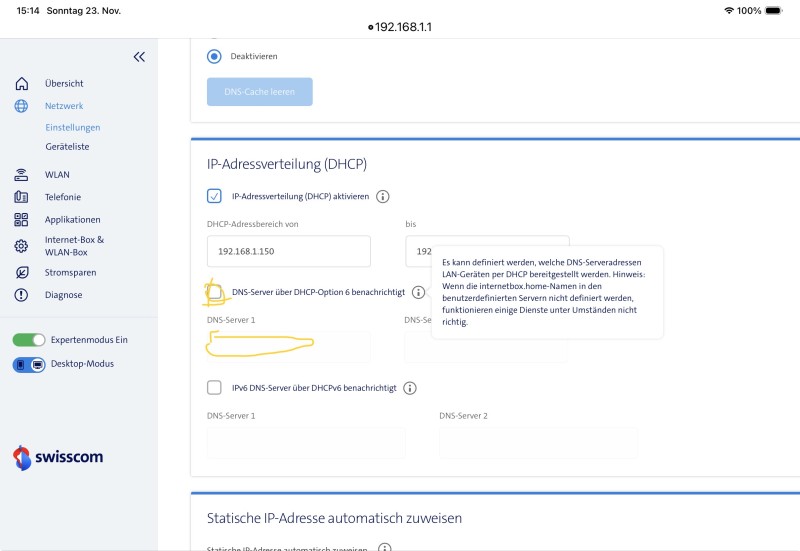Open Applikationen grid icon
The image size is (800, 551).
tap(21, 220)
